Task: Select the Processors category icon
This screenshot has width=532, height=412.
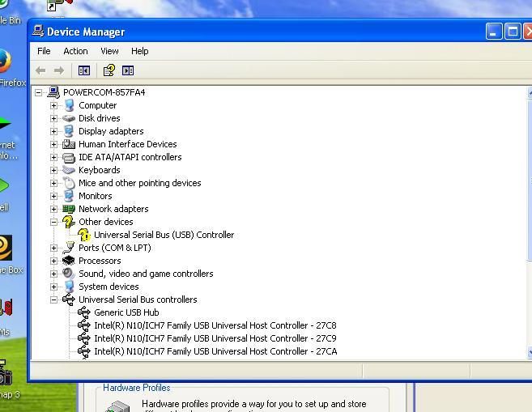Action: point(69,261)
